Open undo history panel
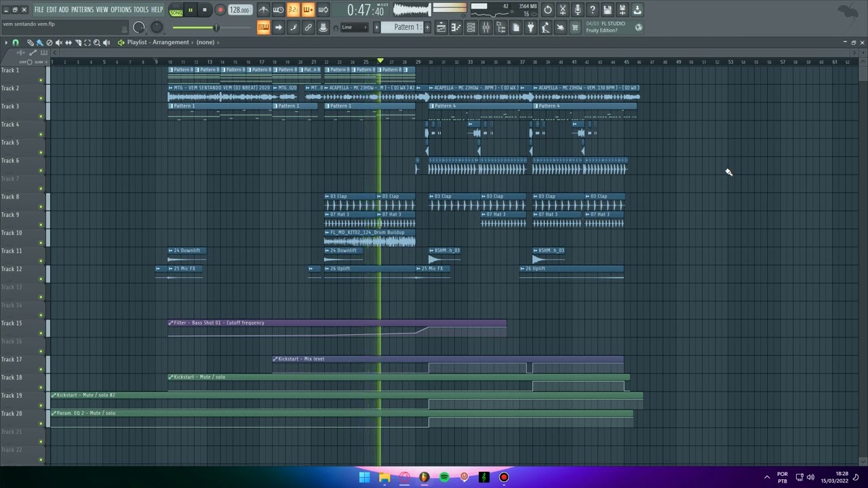 click(548, 9)
